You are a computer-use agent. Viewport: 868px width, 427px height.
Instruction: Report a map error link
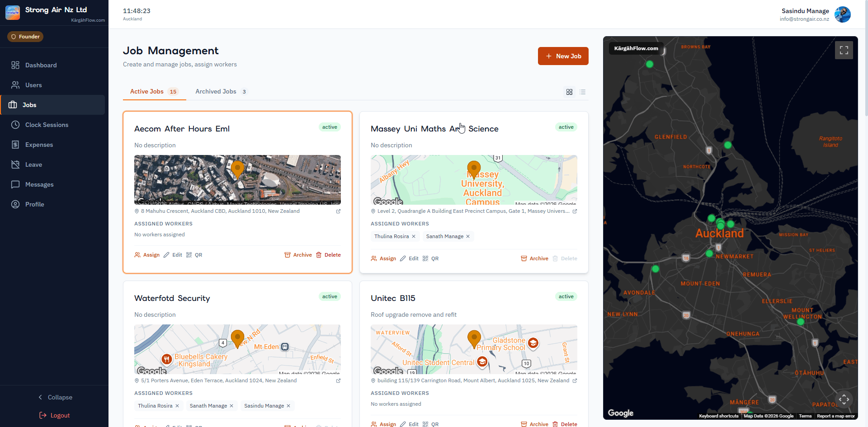(x=835, y=416)
